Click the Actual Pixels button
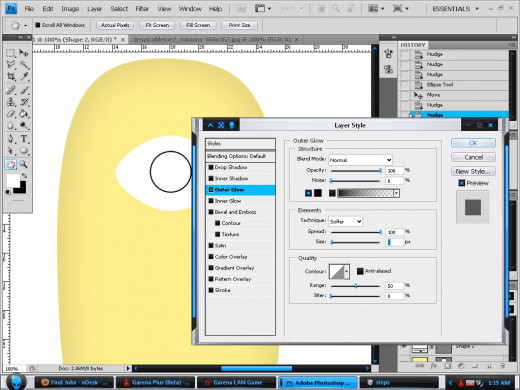The width and height of the screenshot is (520, 390). (x=115, y=25)
